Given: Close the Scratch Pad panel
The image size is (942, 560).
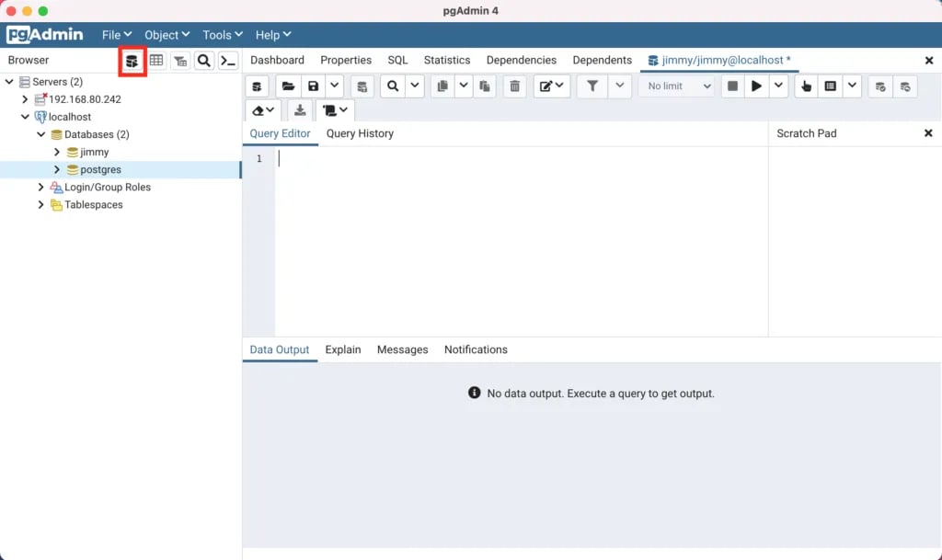Looking at the screenshot, I should click(x=928, y=133).
